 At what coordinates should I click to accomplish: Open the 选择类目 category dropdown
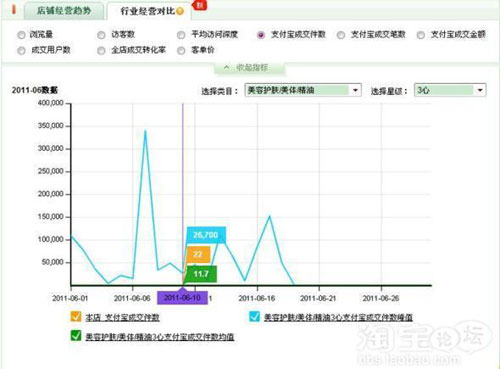point(303,90)
